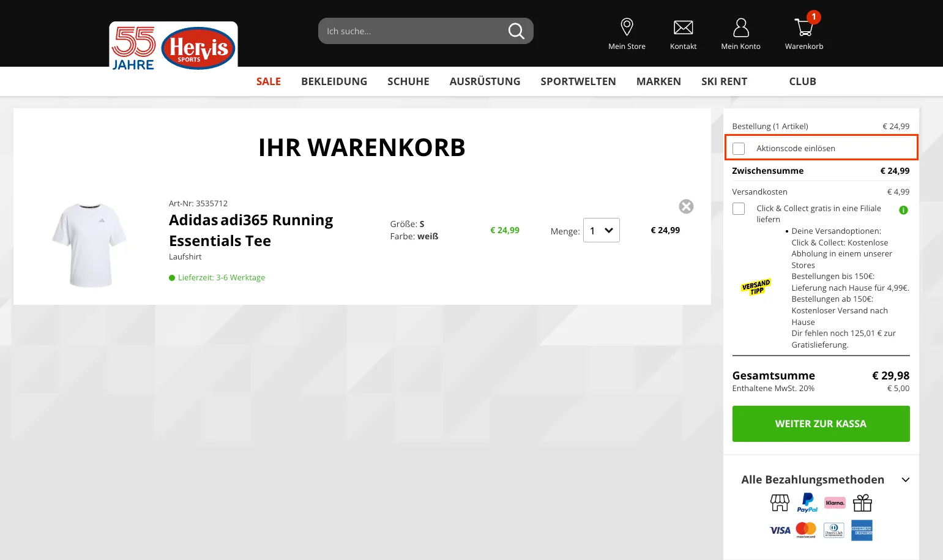Viewport: 943px width, 560px height.
Task: Click the 'Enthaltene MwSt. 20%' text
Action: (773, 389)
